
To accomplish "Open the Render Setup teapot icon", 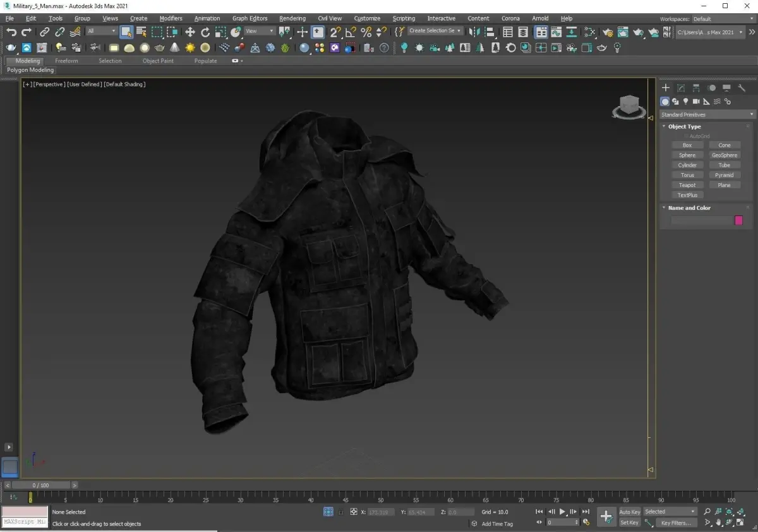I will tap(607, 32).
